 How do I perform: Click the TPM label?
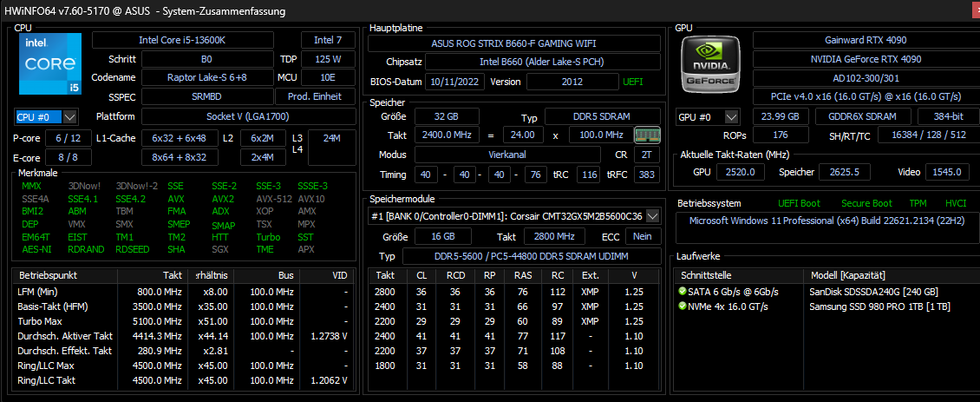coord(918,203)
